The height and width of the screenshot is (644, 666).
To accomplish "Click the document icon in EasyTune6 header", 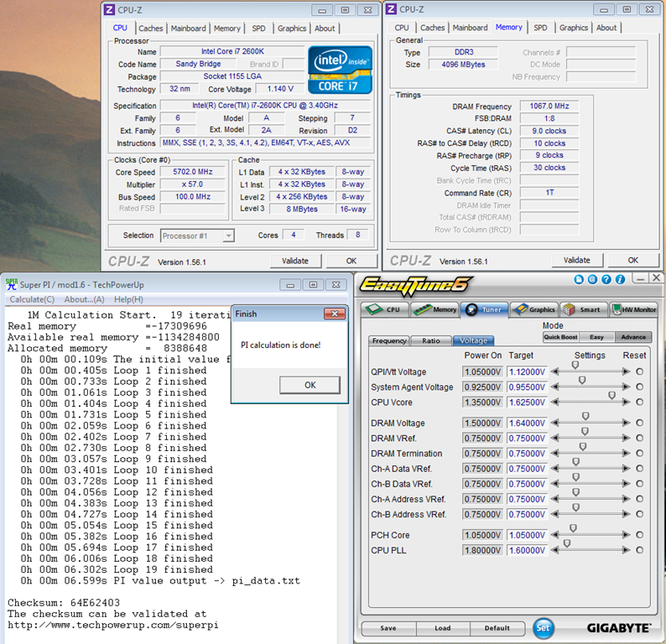I will click(x=579, y=279).
